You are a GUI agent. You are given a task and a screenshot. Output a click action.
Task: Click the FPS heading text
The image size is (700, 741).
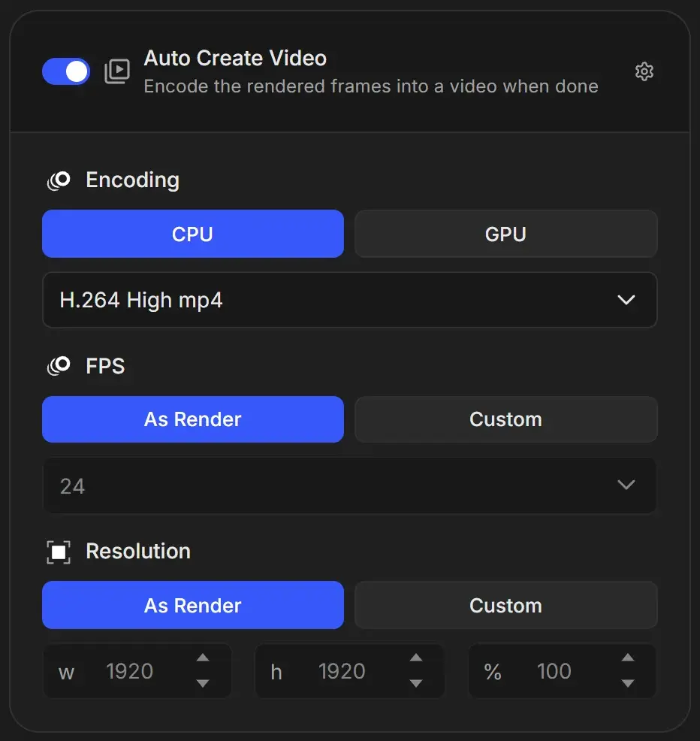105,366
